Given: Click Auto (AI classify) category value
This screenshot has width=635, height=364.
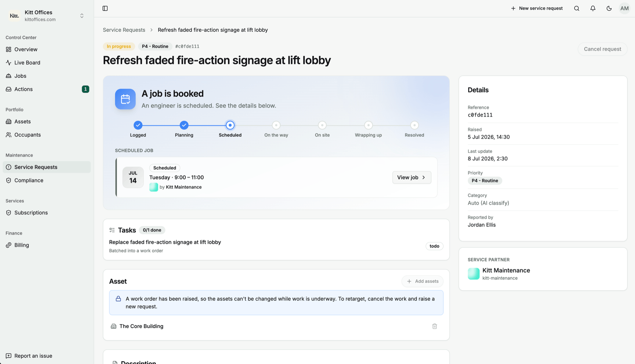Looking at the screenshot, I should pos(488,203).
